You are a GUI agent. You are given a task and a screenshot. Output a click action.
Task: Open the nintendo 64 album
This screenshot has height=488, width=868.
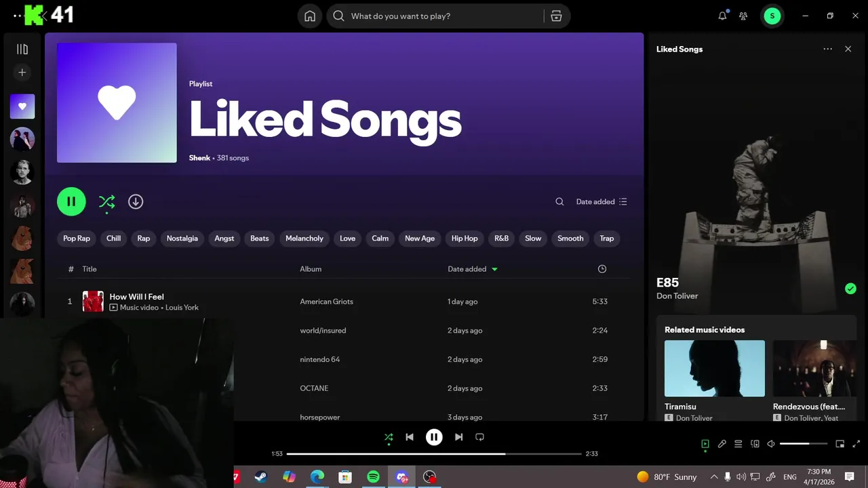click(x=320, y=359)
